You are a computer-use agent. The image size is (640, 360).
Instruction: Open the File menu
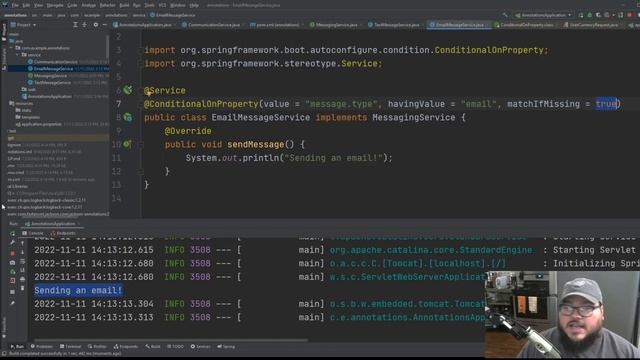click(15, 5)
